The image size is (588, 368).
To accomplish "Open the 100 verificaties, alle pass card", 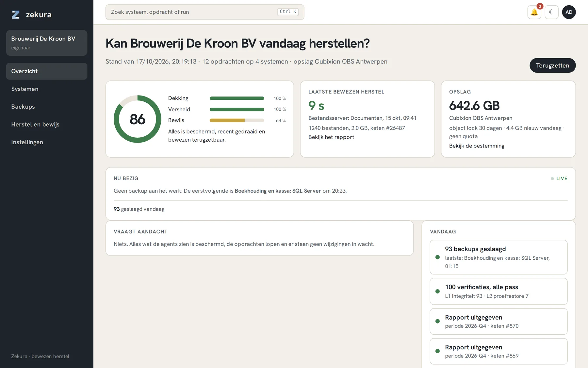I will click(498, 291).
